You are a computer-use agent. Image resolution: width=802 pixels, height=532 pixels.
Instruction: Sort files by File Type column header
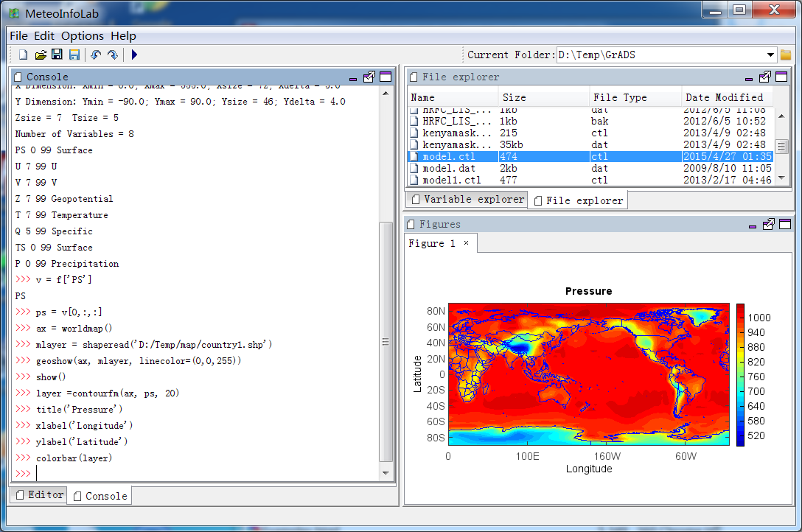[635, 97]
